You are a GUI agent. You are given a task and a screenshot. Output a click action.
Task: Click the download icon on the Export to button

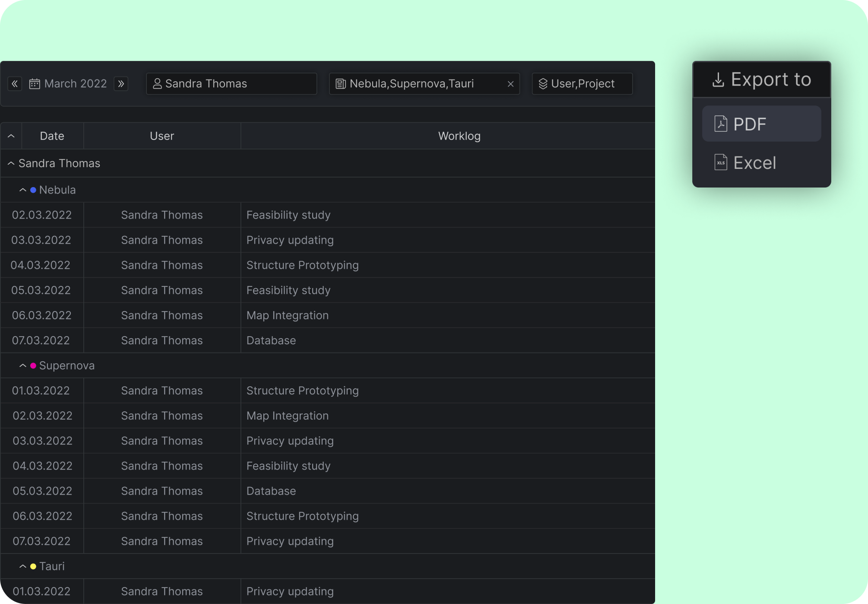(718, 79)
